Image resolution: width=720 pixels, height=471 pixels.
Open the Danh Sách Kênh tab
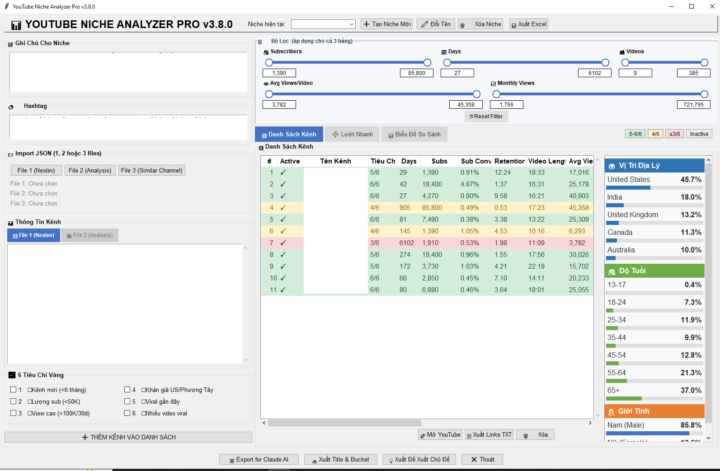(x=289, y=135)
